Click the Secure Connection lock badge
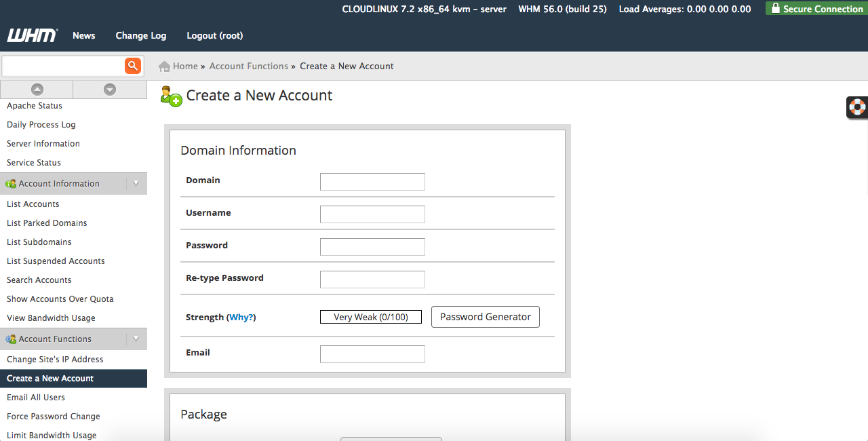The height and width of the screenshot is (441, 868). [x=816, y=9]
